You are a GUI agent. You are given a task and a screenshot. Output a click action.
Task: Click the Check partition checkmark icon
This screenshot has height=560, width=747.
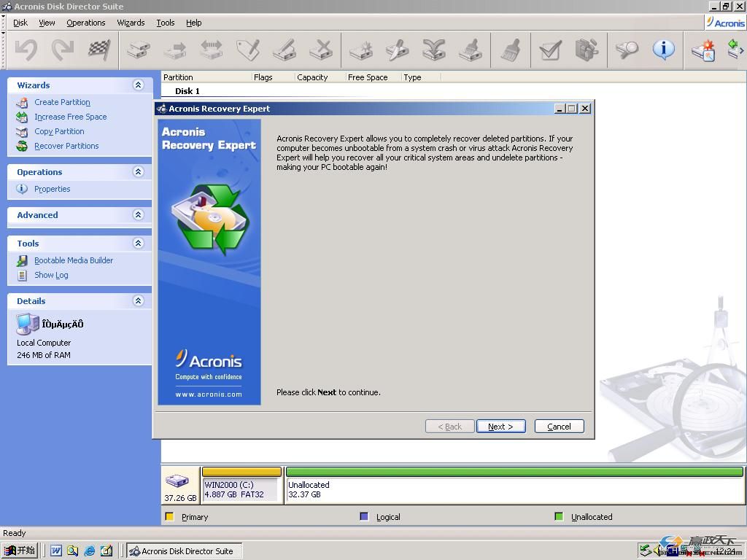(x=550, y=50)
